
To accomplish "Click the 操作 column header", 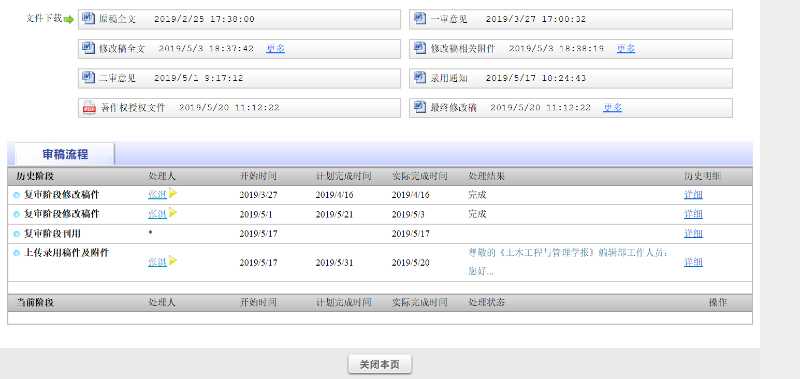I will [717, 302].
